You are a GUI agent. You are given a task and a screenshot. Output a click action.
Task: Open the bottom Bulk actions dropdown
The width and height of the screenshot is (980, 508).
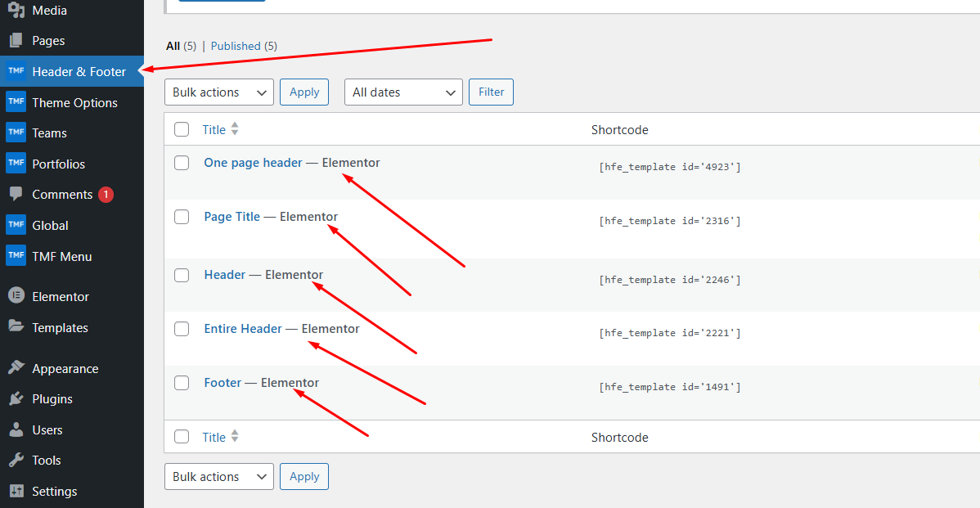218,477
